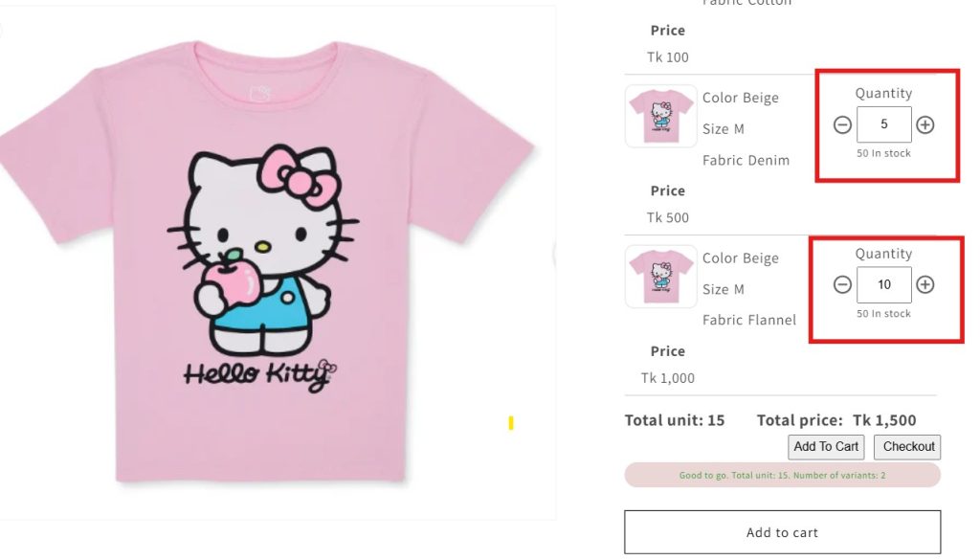The height and width of the screenshot is (560, 980).
Task: Click minus icon for the Flannel variant
Action: pyautogui.click(x=842, y=284)
